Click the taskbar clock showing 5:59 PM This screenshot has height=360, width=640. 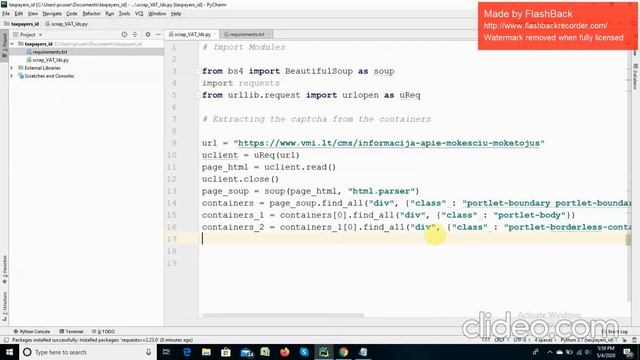pyautogui.click(x=606, y=352)
